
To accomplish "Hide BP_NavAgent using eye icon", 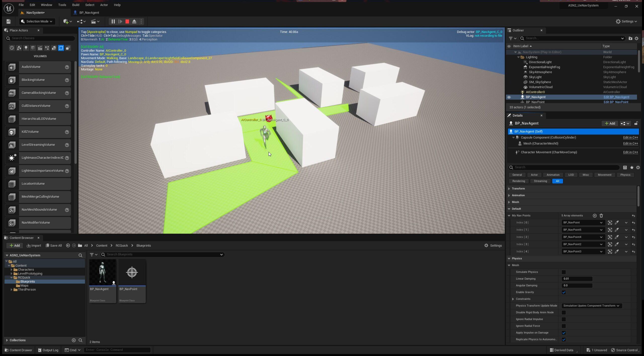I will (509, 97).
